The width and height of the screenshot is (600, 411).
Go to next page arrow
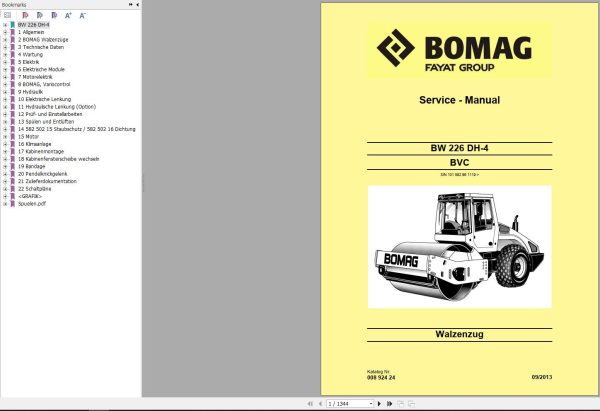pos(379,404)
